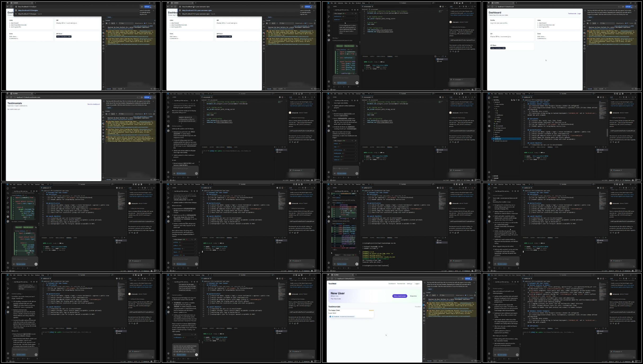Toggle the Switch activity bar button on New User page
The width and height of the screenshot is (643, 364).
point(430,289)
